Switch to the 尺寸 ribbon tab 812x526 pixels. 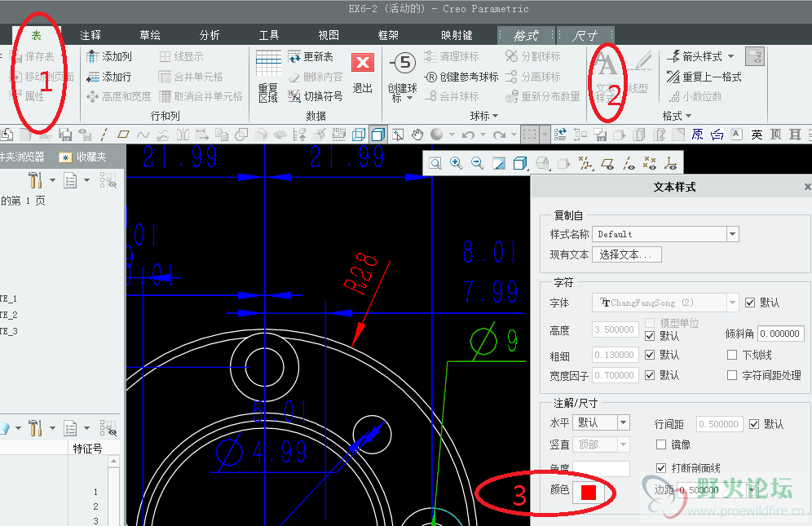point(585,36)
